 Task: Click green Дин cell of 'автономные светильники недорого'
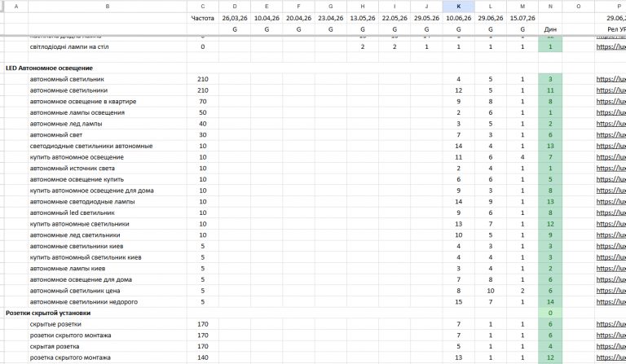click(x=550, y=303)
